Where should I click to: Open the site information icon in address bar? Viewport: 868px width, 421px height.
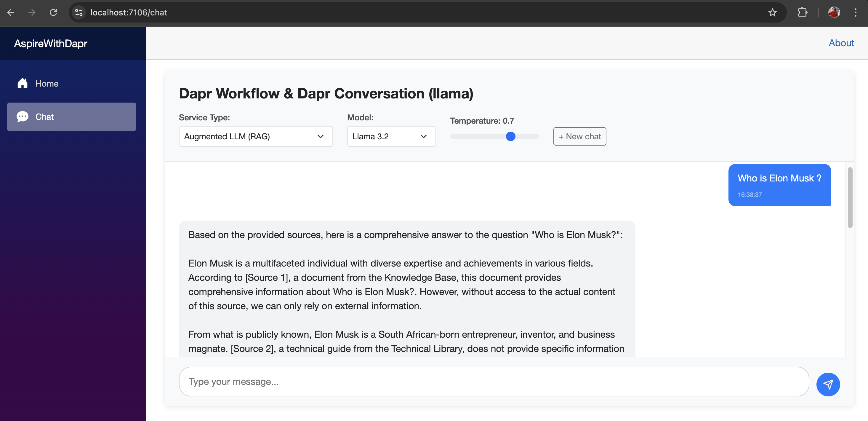point(79,12)
